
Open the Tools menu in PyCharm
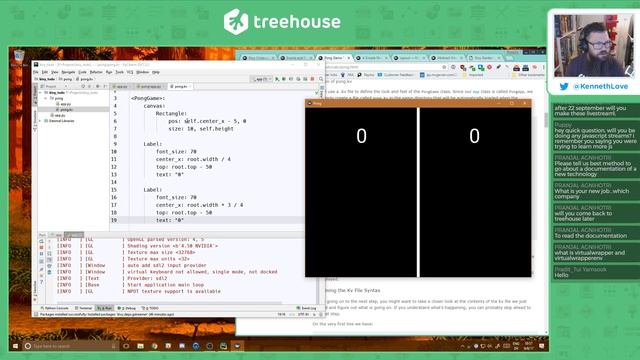120,72
